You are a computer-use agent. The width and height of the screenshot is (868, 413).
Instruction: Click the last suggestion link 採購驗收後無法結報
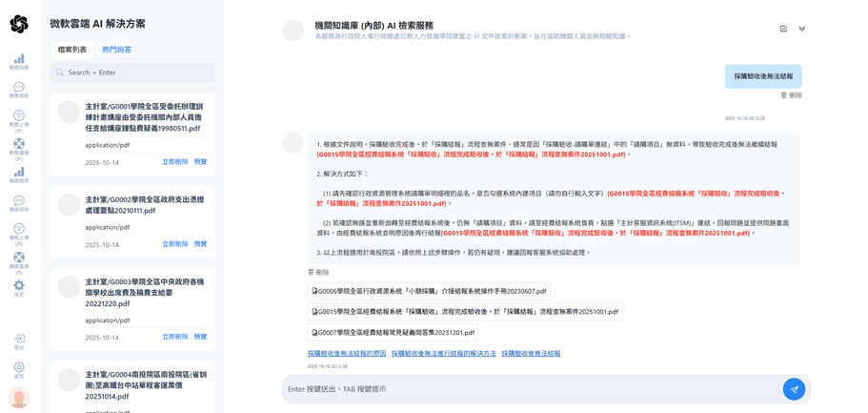531,353
